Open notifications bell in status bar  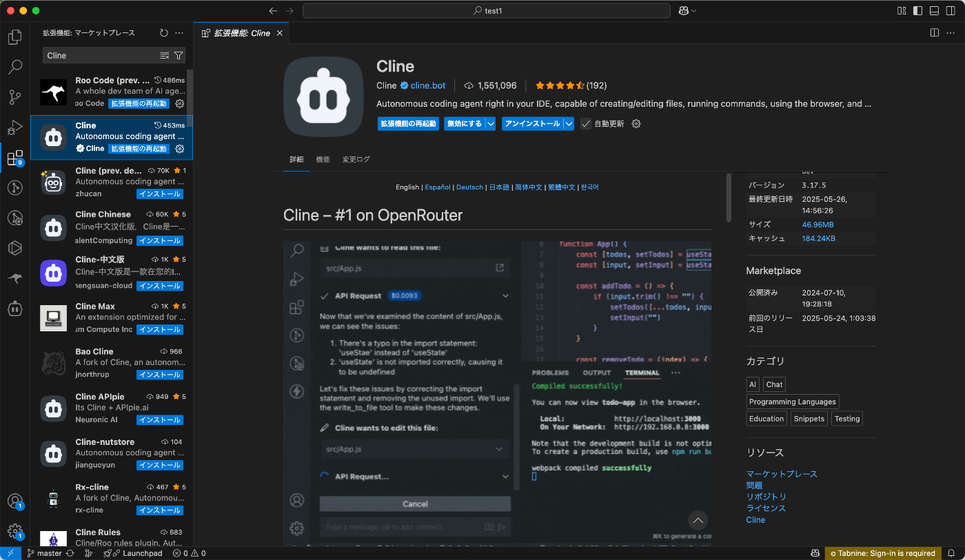(x=951, y=553)
